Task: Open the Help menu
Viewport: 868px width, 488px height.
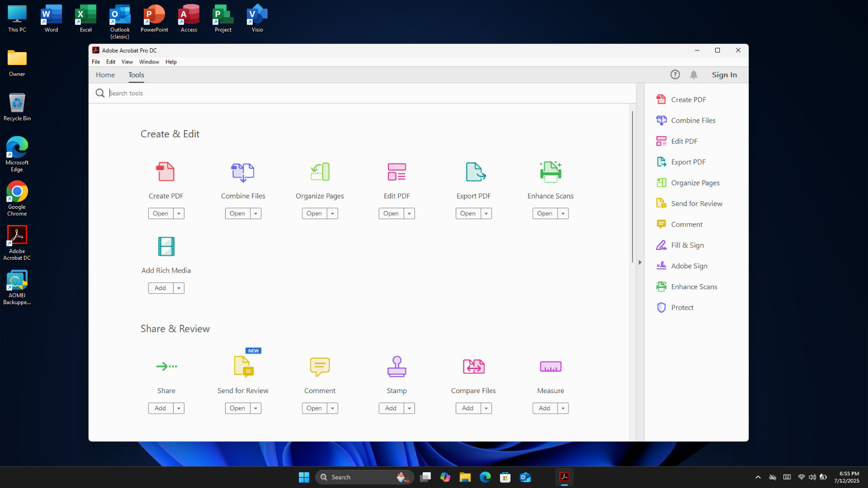Action: coord(171,62)
